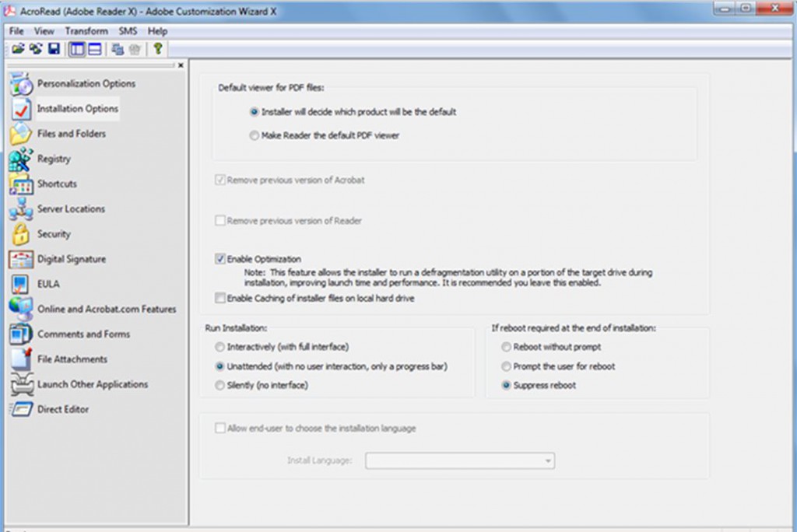Image resolution: width=797 pixels, height=532 pixels.
Task: Open Online and Acrobat.com Features
Action: coord(107,309)
